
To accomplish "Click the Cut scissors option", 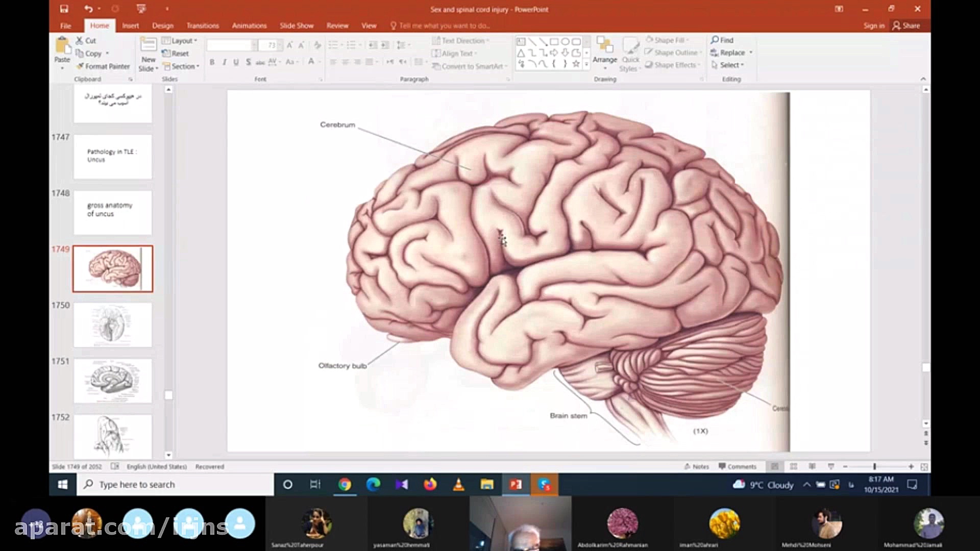I will pyautogui.click(x=86, y=40).
